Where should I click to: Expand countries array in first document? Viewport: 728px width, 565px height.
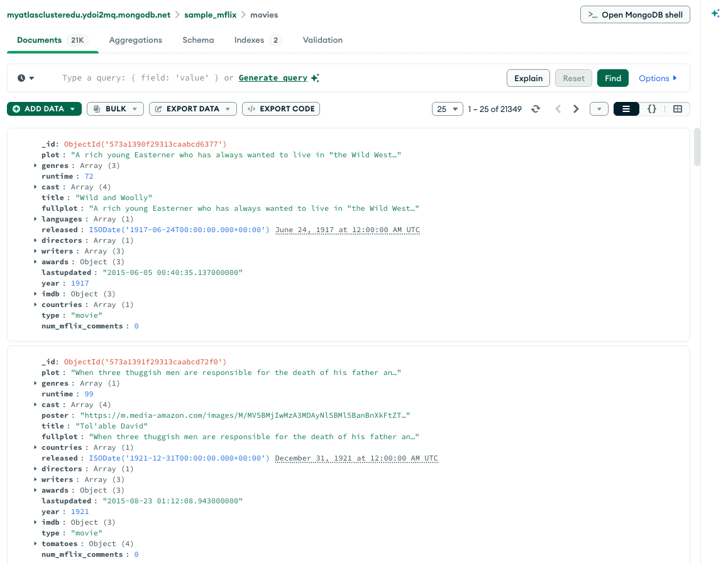coord(35,305)
